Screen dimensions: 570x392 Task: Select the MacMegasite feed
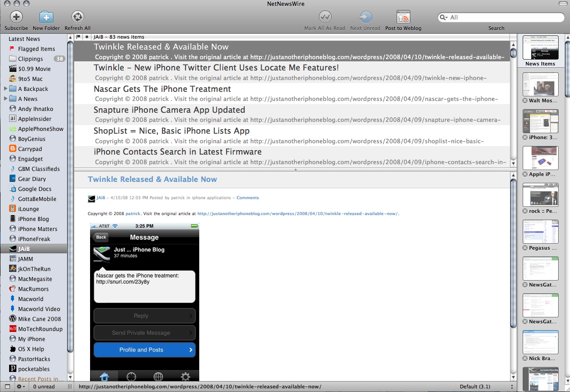[35, 279]
